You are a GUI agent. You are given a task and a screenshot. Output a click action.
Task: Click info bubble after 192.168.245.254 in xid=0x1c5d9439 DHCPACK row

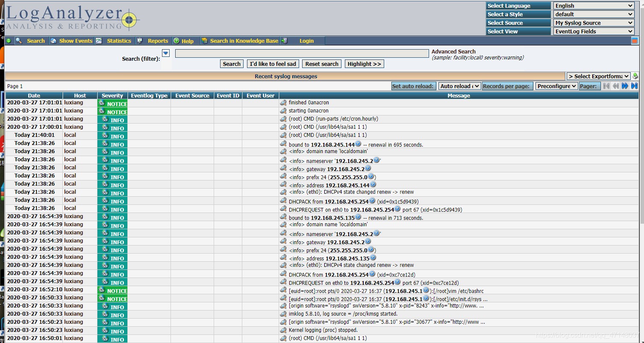(372, 201)
